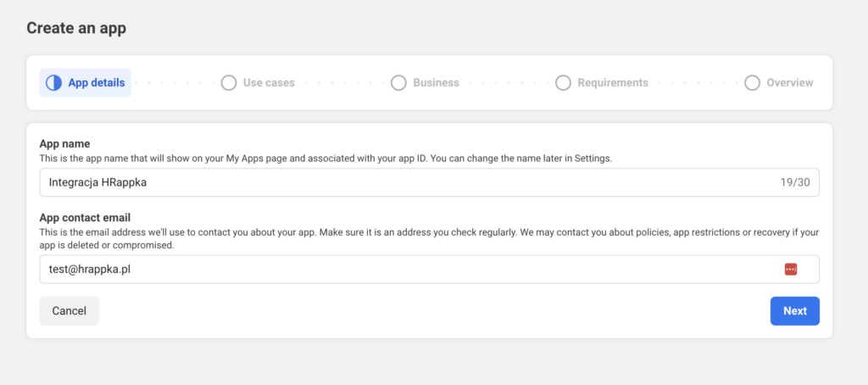This screenshot has height=385, width=868.
Task: Open the Business step label
Action: 436,83
